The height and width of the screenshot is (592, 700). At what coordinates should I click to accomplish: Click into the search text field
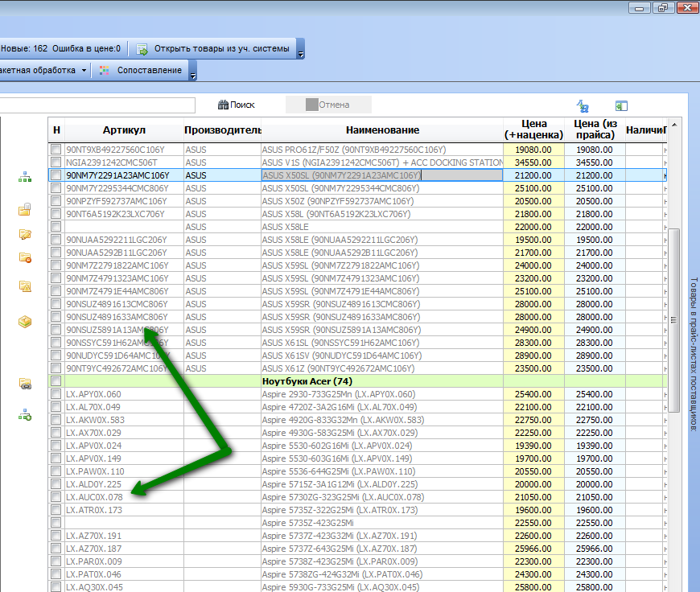tap(97, 105)
